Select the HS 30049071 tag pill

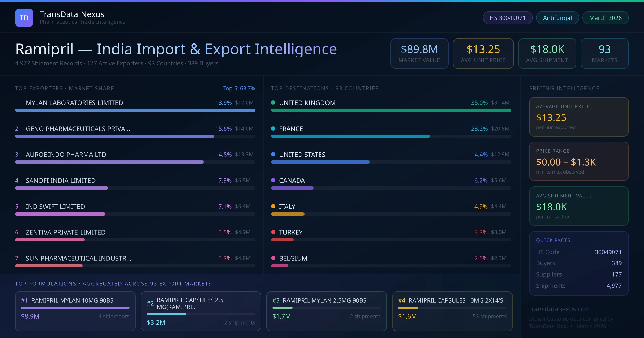tap(507, 18)
